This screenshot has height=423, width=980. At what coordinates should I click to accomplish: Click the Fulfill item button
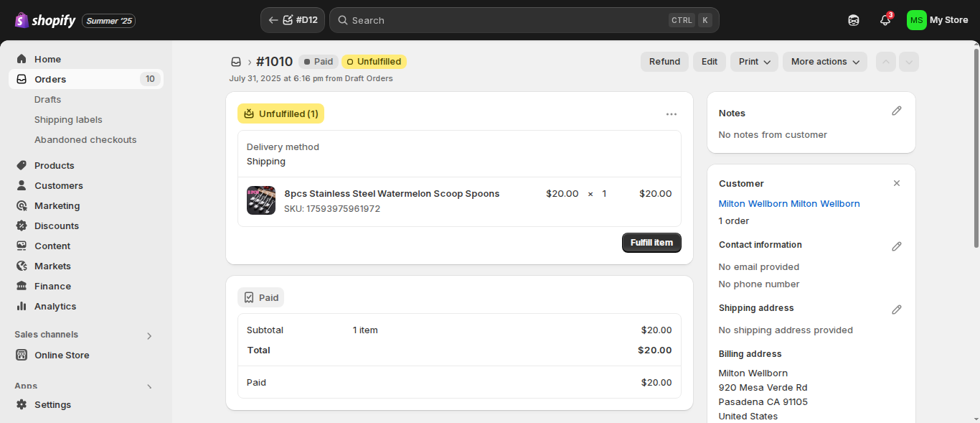tap(651, 243)
